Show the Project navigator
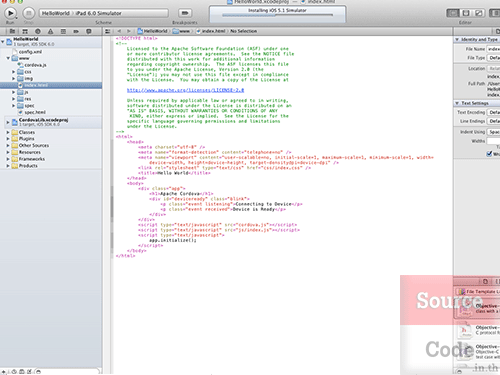Screen dimensions: 500x375 [x=12, y=31]
